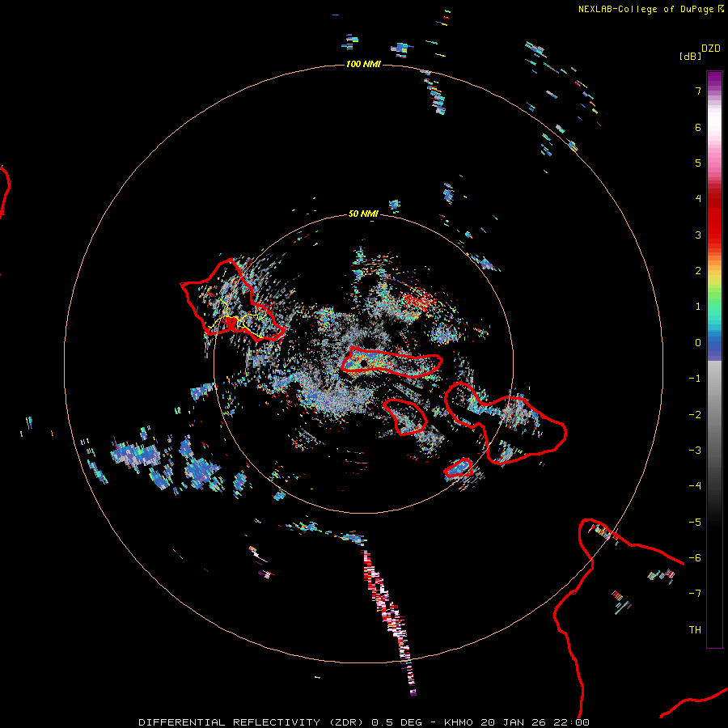Click the Differential Reflectivity caption at the bottom
The width and height of the screenshot is (728, 728).
[363, 722]
